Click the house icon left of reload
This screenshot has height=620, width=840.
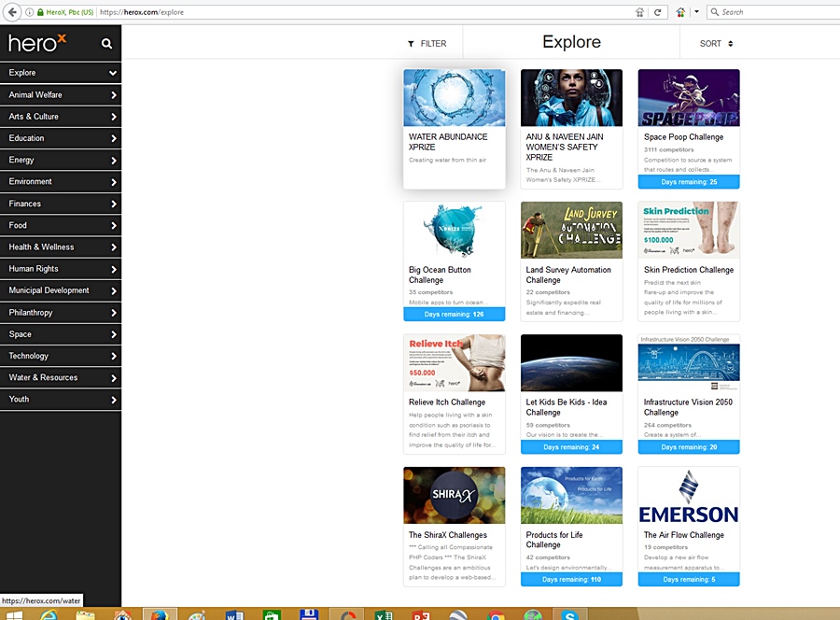pyautogui.click(x=639, y=12)
